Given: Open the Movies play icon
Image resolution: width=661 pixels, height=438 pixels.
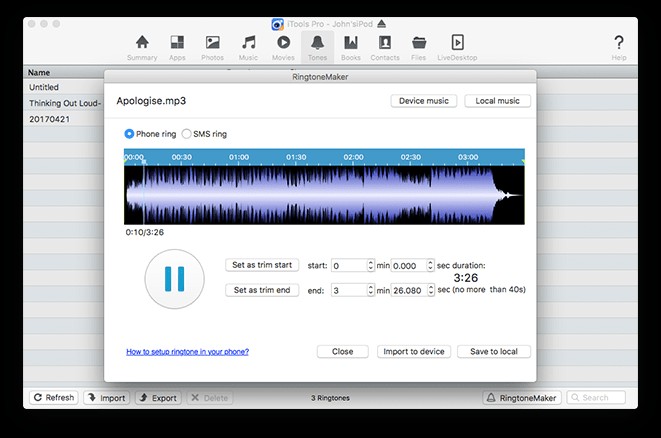Looking at the screenshot, I should point(283,46).
